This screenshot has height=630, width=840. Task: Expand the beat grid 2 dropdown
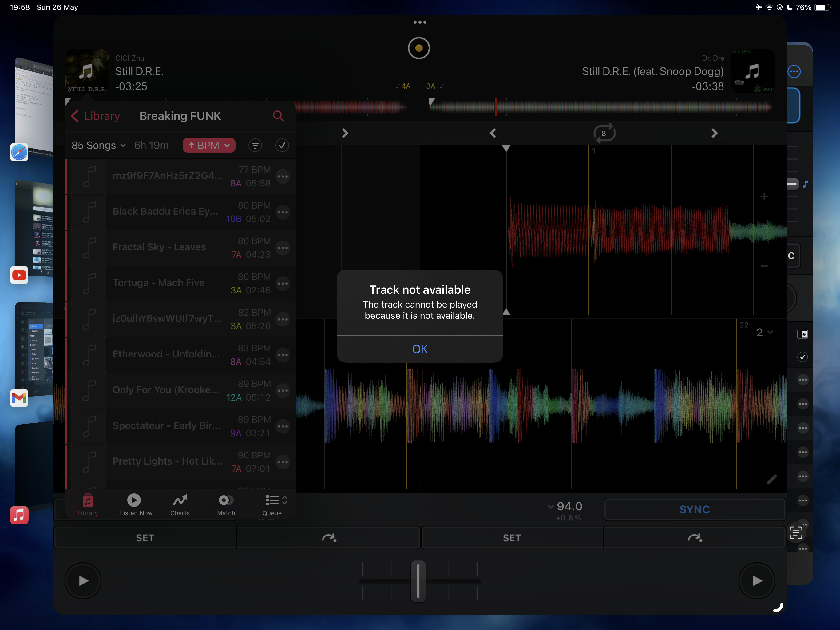click(764, 333)
